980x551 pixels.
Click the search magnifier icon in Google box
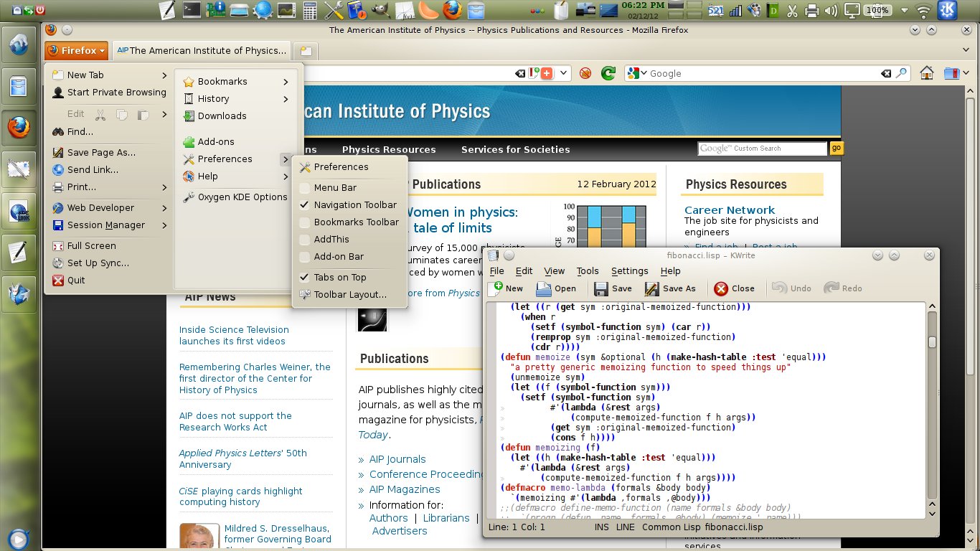pos(901,73)
